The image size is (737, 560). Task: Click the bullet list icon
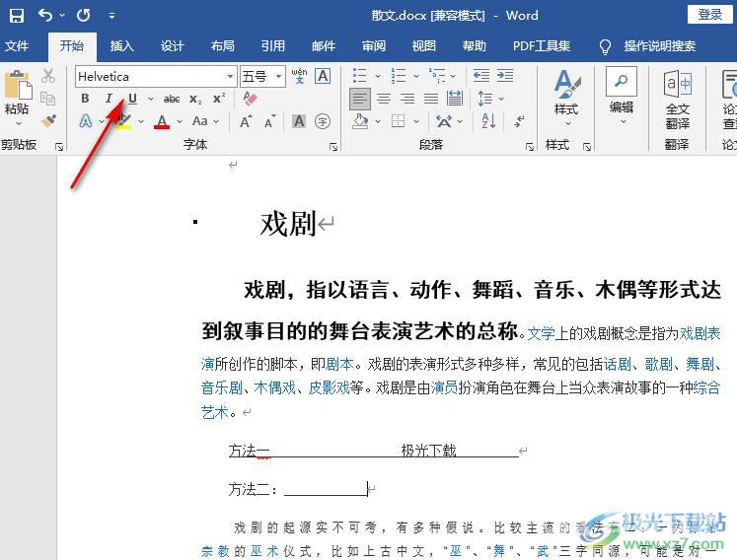point(359,76)
